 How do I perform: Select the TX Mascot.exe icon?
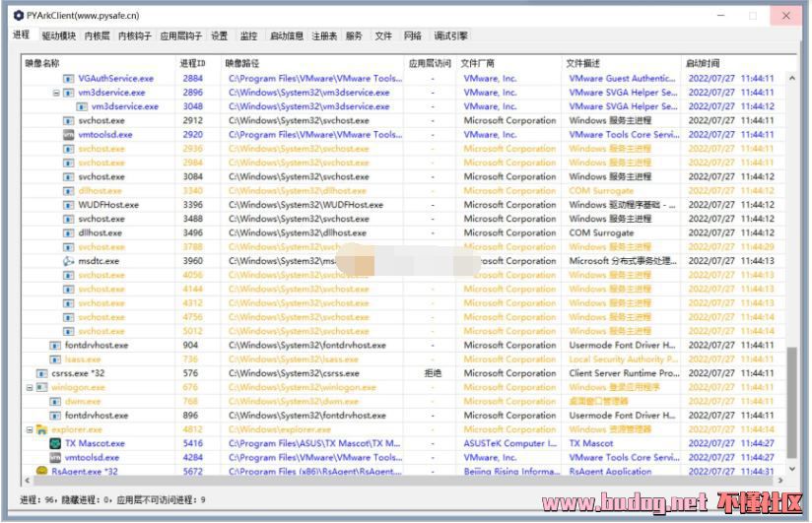(55, 444)
